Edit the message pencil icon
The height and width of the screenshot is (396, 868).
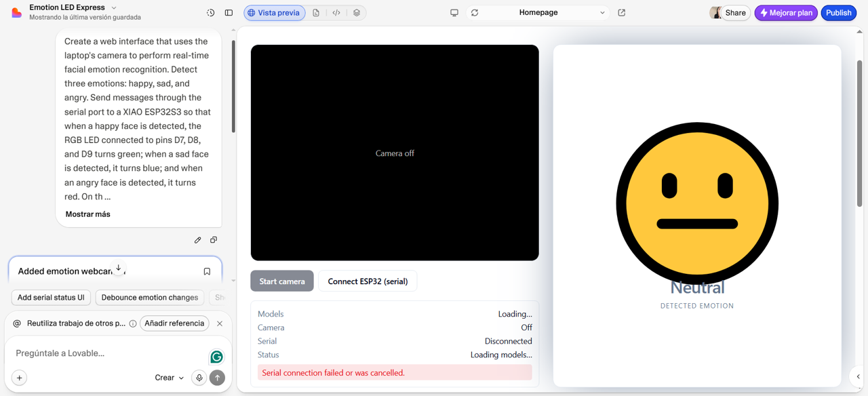[197, 240]
